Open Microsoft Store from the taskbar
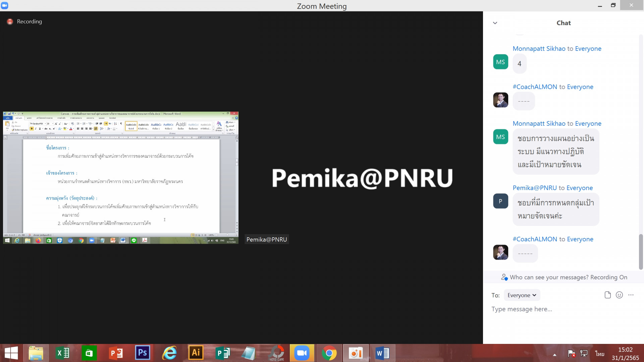This screenshot has height=362, width=644. [89, 353]
